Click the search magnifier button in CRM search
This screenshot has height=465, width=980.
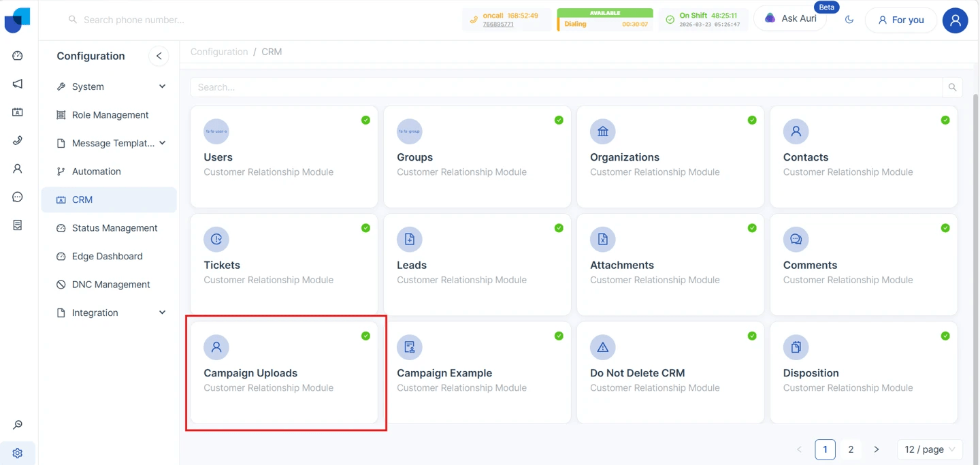[952, 87]
